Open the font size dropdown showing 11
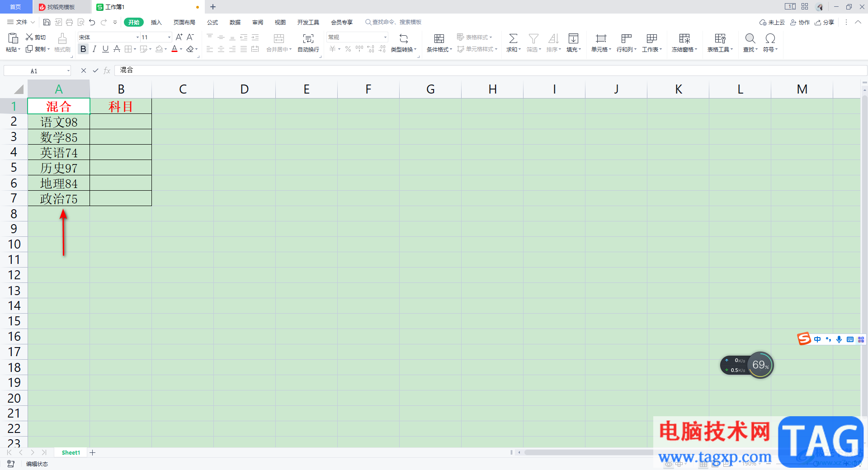The image size is (868, 470). (169, 37)
